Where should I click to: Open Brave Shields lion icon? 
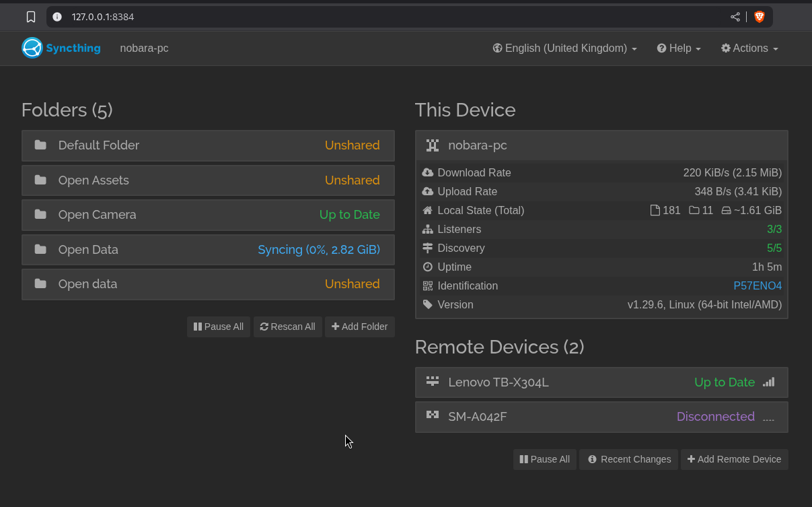pyautogui.click(x=760, y=17)
